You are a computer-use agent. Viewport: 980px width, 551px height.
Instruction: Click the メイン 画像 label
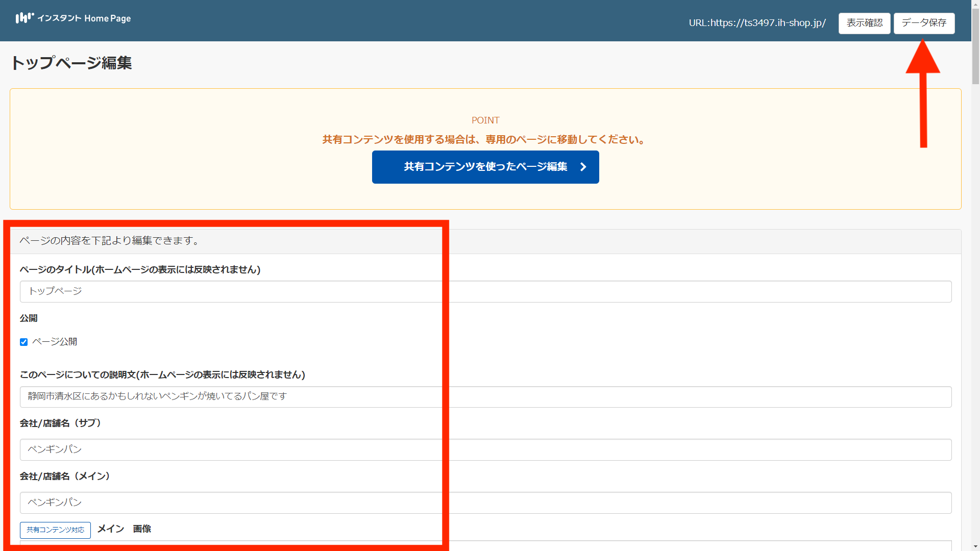(x=124, y=529)
